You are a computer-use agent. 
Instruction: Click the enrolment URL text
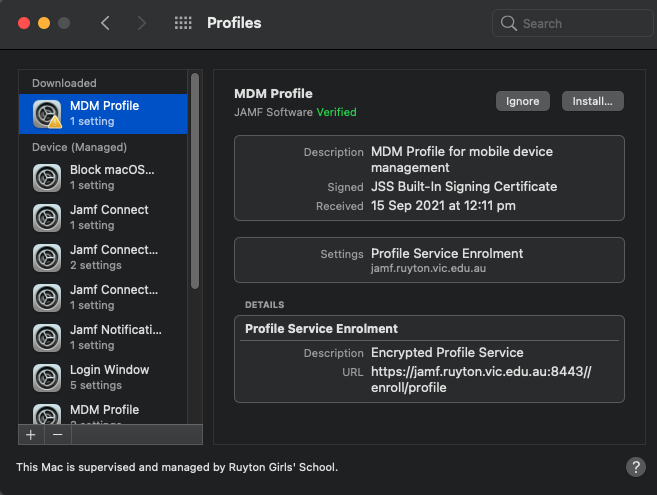coord(481,379)
